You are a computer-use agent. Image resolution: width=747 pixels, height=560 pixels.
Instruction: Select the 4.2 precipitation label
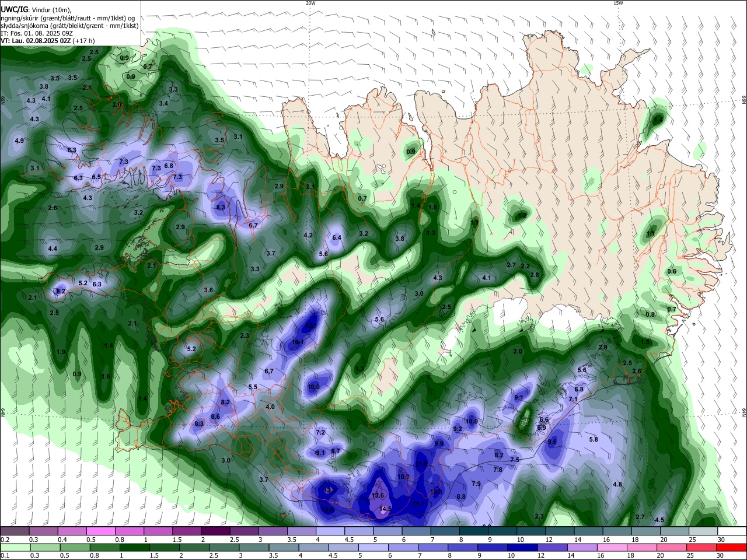point(309,235)
